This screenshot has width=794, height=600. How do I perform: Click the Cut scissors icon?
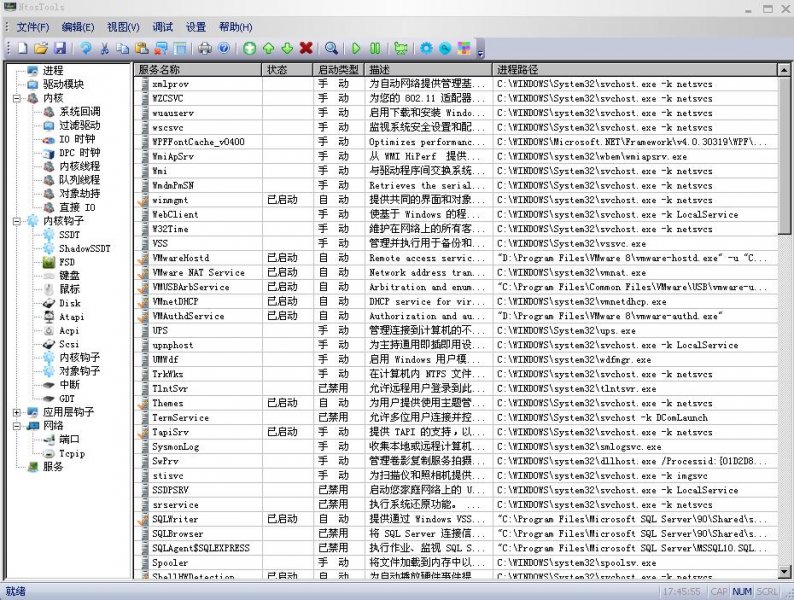104,49
